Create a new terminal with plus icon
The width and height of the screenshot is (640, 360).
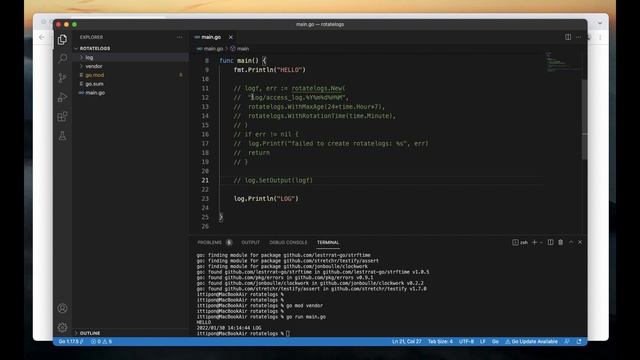click(534, 242)
